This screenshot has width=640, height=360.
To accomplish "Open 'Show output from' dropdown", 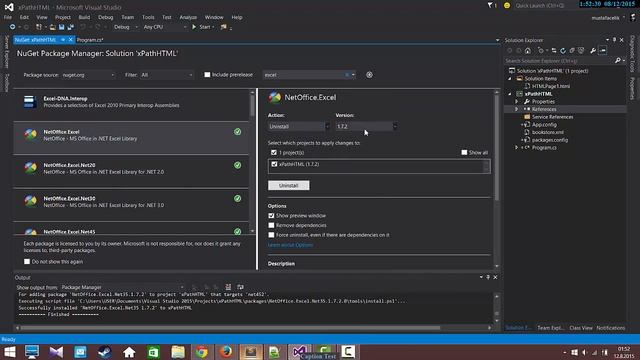I will 122,287.
